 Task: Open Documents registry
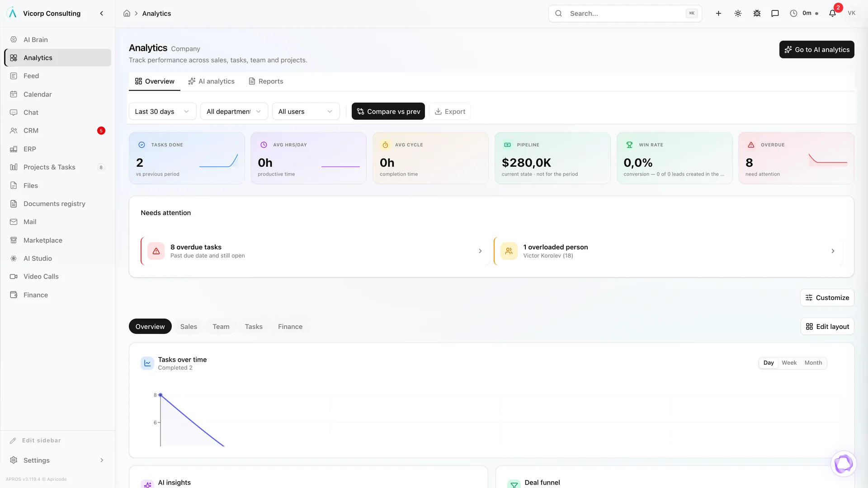tap(57, 204)
